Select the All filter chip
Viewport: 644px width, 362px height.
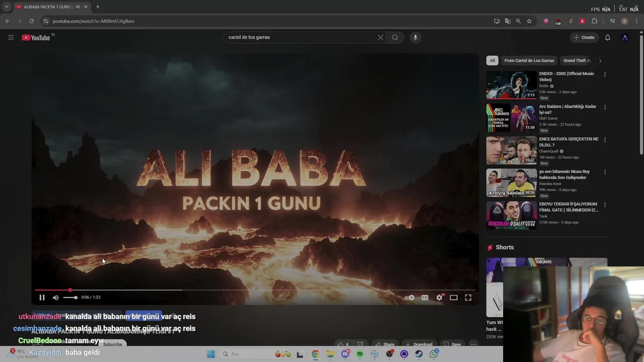tap(492, 60)
